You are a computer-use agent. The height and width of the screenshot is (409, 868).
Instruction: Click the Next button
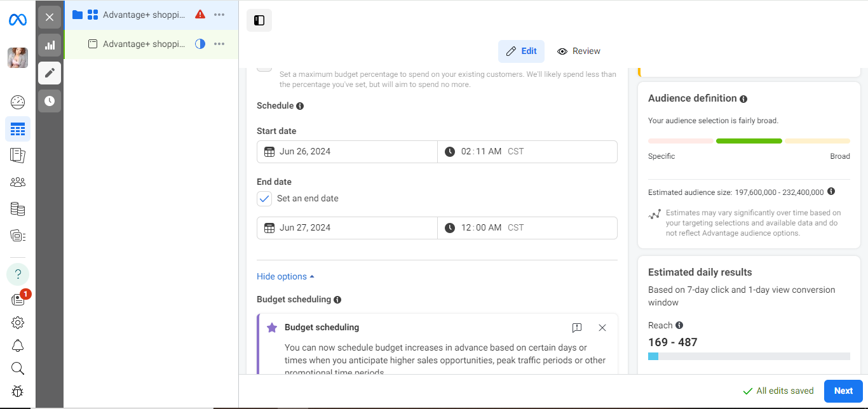click(x=843, y=391)
